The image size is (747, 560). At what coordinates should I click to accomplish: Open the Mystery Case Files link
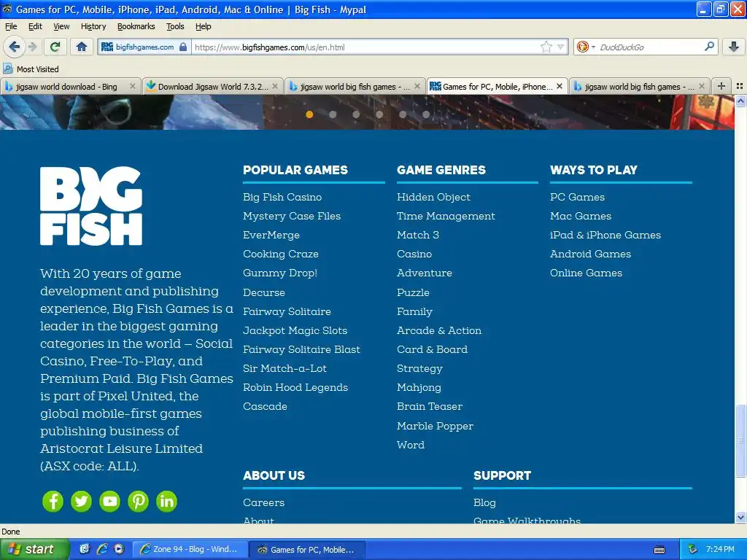click(292, 216)
